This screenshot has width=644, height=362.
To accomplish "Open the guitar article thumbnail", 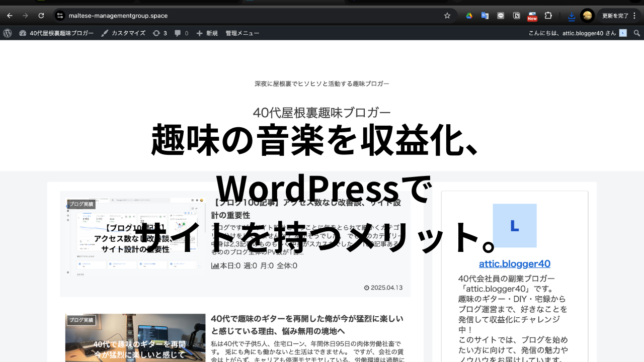I will tap(135, 338).
